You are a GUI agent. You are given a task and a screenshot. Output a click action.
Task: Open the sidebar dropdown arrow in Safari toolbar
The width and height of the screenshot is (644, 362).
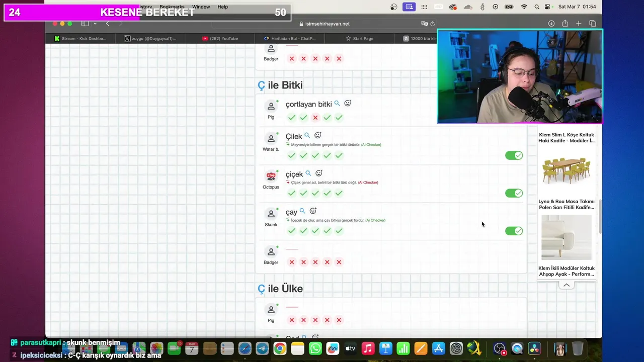[x=95, y=24]
